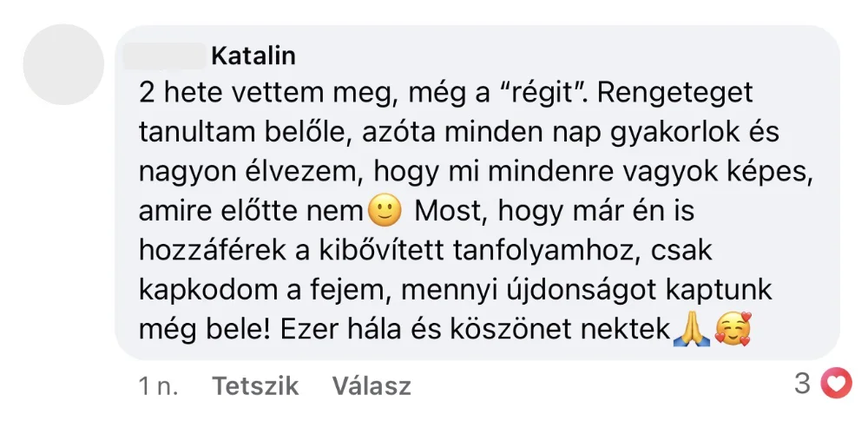Click the blurred surname before Katalin
The image size is (868, 421).
[165, 56]
